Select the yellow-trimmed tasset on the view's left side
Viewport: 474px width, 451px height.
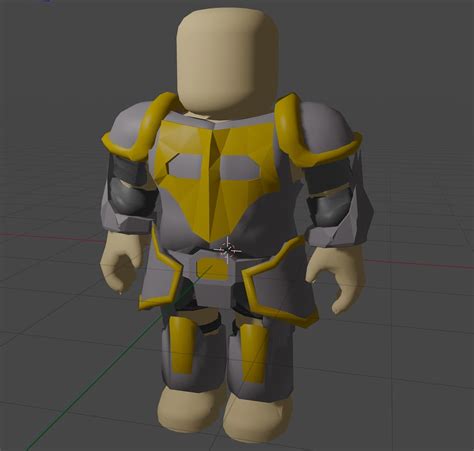[160, 271]
